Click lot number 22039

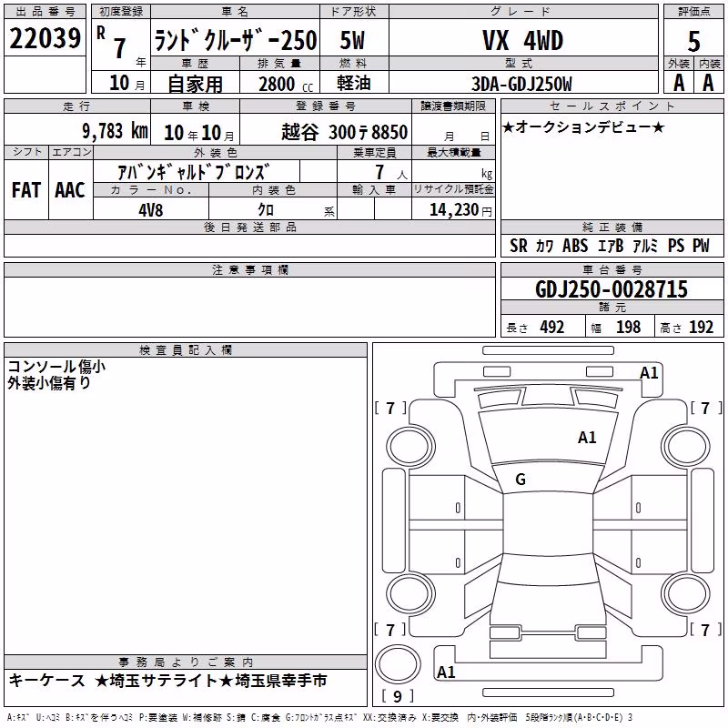coord(45,38)
